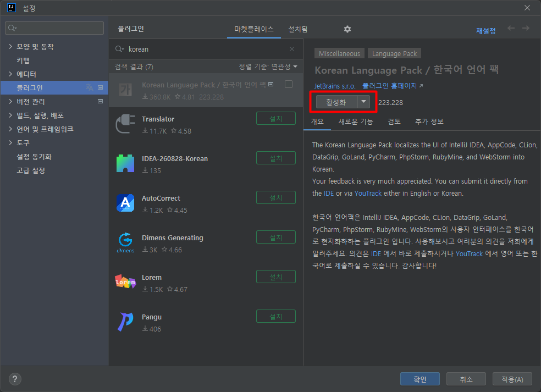The height and width of the screenshot is (392, 541).
Task: Expand the 언어 및 프레임워크 node
Action: click(x=10, y=129)
